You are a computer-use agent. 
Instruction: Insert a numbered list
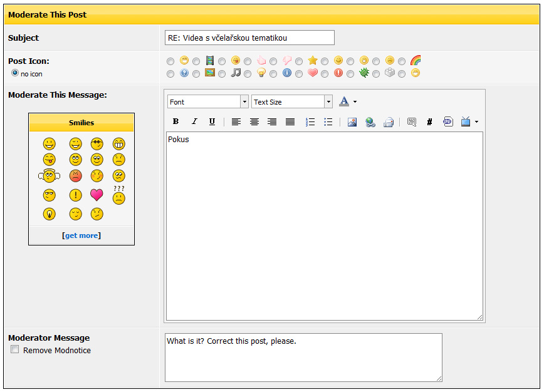pyautogui.click(x=310, y=122)
